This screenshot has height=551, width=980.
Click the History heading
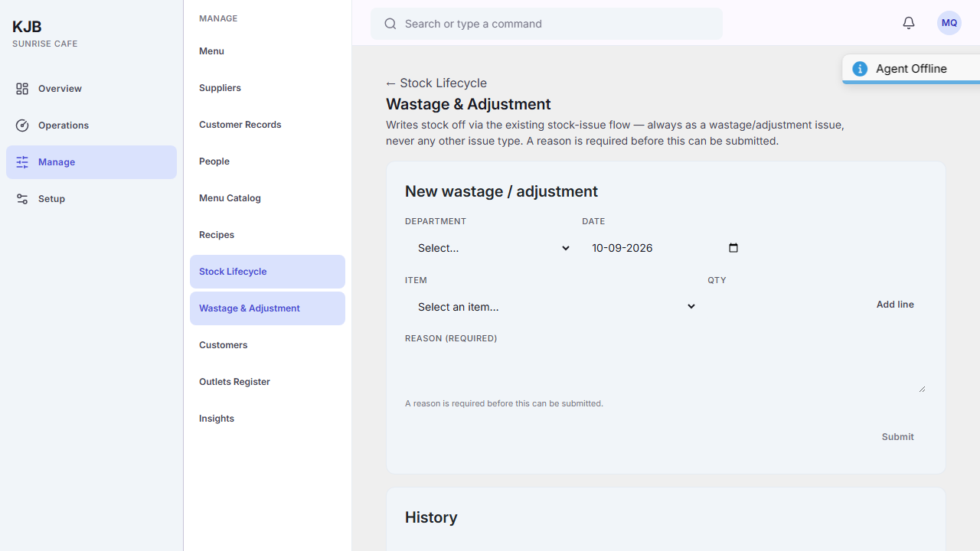tap(431, 517)
